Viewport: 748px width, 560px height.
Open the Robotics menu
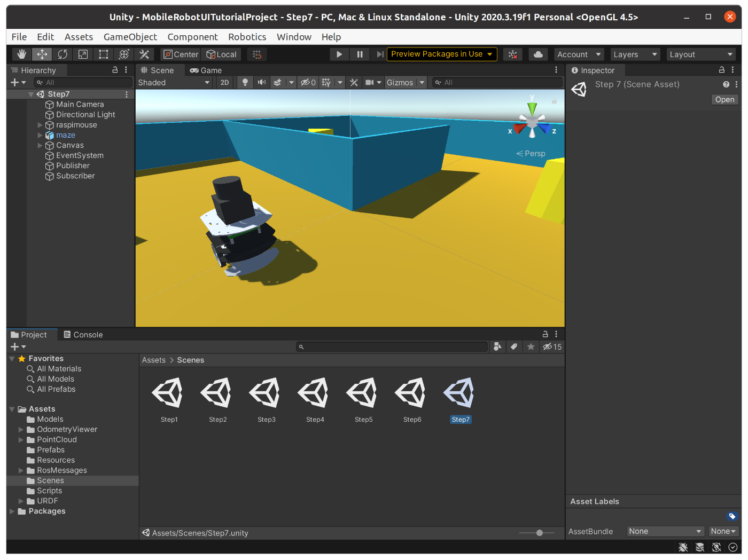tap(247, 37)
